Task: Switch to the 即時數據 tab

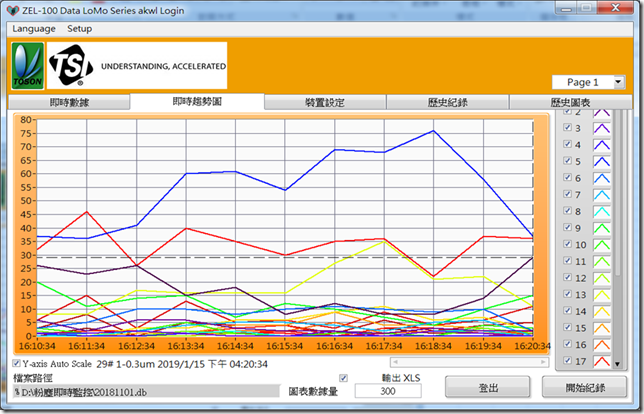Action: [70, 102]
